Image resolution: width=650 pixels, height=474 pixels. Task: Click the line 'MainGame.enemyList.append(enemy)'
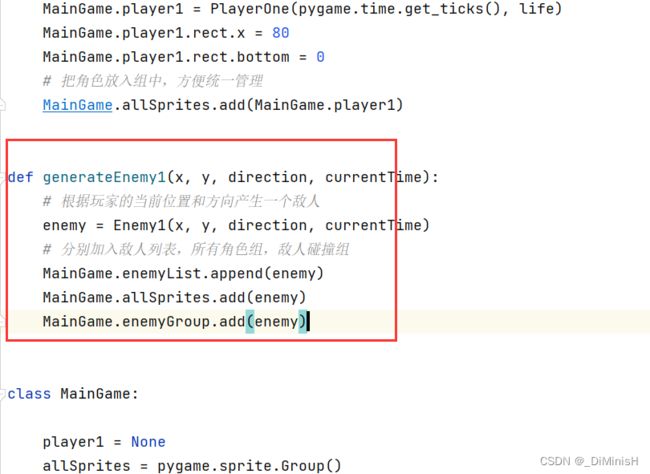[183, 274]
